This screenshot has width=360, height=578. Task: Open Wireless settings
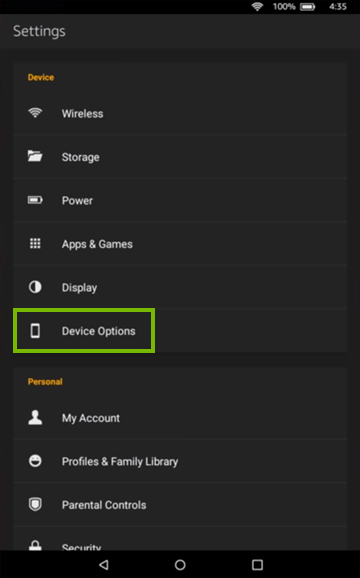pyautogui.click(x=180, y=114)
